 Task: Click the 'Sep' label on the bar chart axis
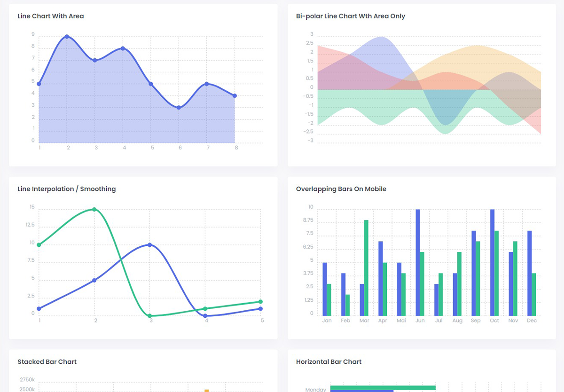tap(476, 321)
